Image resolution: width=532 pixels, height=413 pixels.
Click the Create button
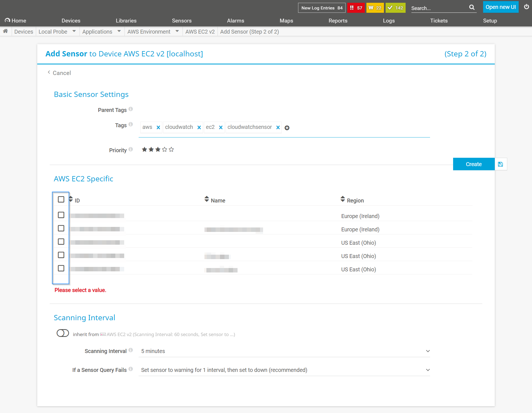473,164
